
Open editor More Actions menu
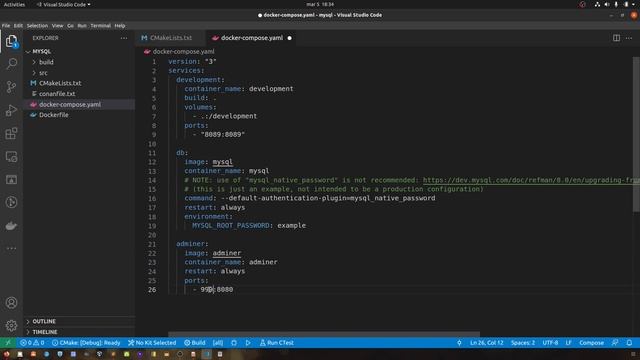click(629, 38)
